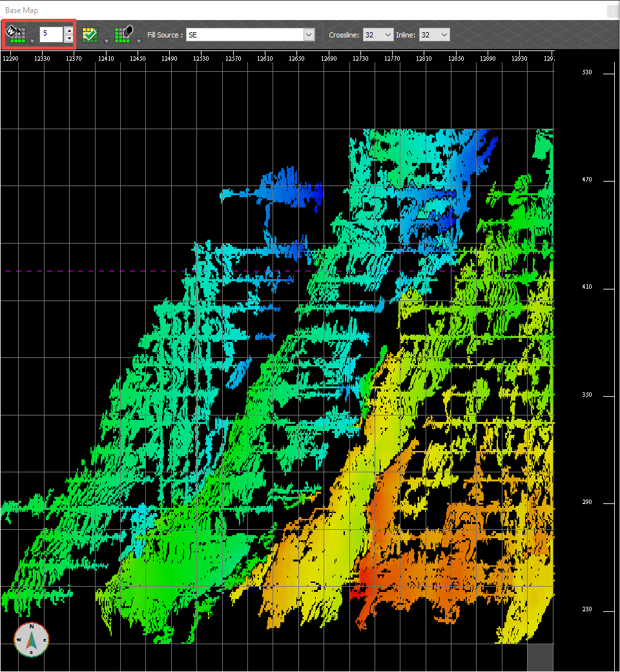620x672 pixels.
Task: Activate the green checkmark grid tool
Action: click(x=90, y=34)
